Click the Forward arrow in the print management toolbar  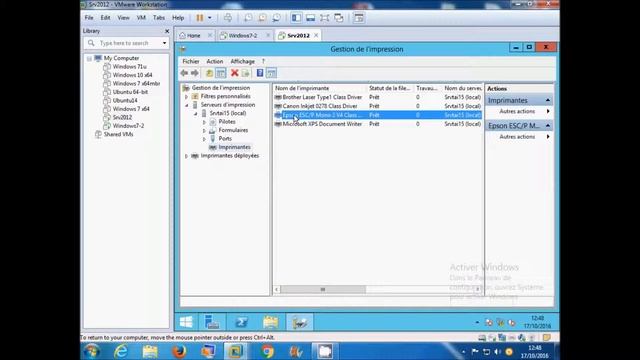(x=195, y=73)
